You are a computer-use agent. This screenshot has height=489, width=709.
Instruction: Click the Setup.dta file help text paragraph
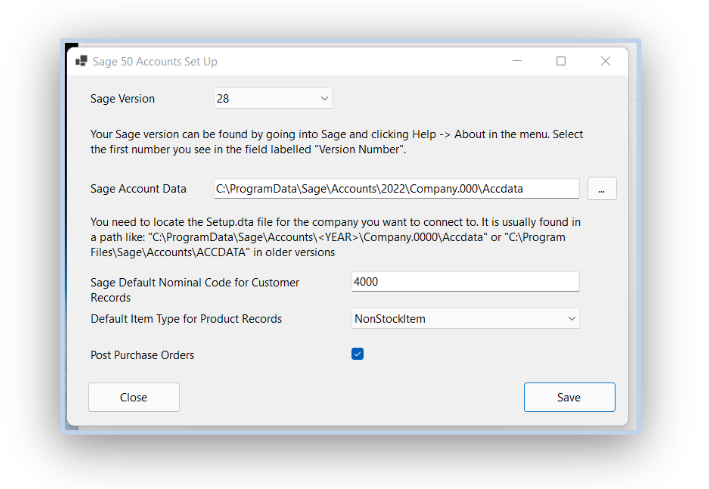[x=336, y=237]
